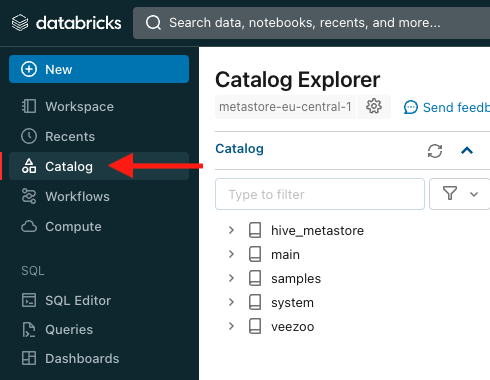The height and width of the screenshot is (380, 490).
Task: Focus the search data, notebooks field
Action: point(311,23)
